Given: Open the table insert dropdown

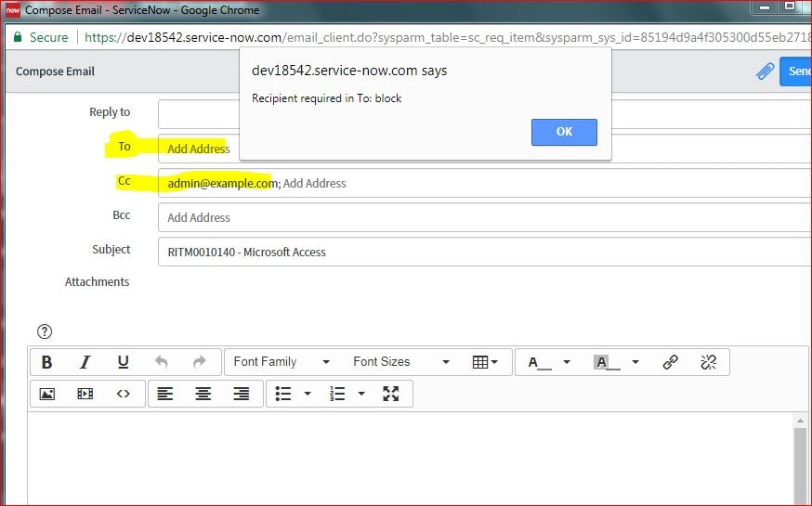Looking at the screenshot, I should tap(485, 362).
